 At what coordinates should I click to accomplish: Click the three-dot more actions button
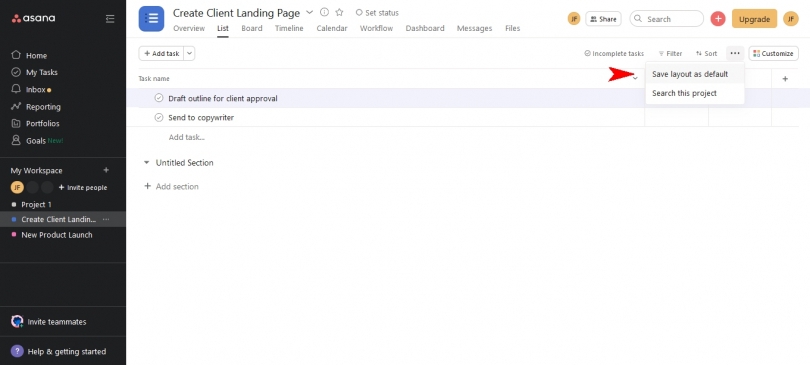point(735,53)
